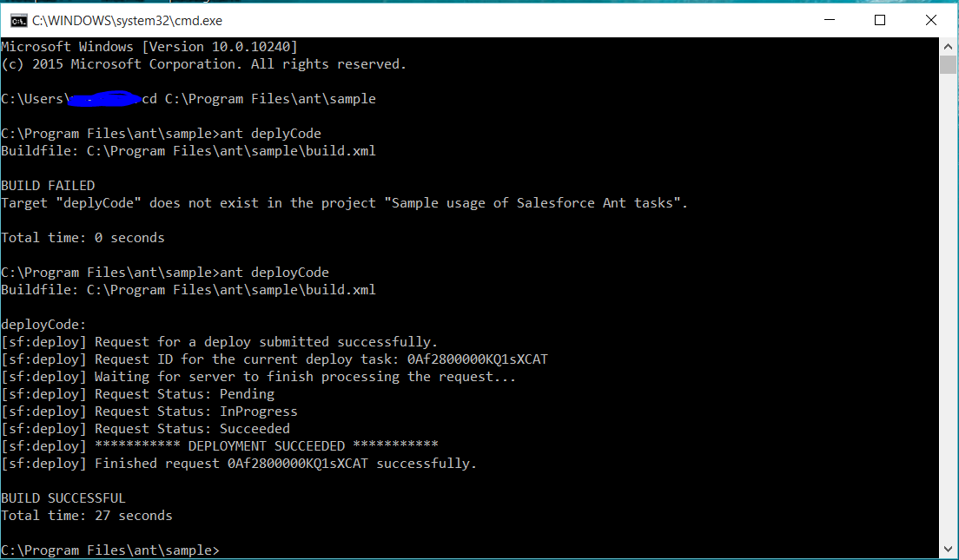Click the "ant deployCode" command text
959x560 pixels.
[274, 273]
